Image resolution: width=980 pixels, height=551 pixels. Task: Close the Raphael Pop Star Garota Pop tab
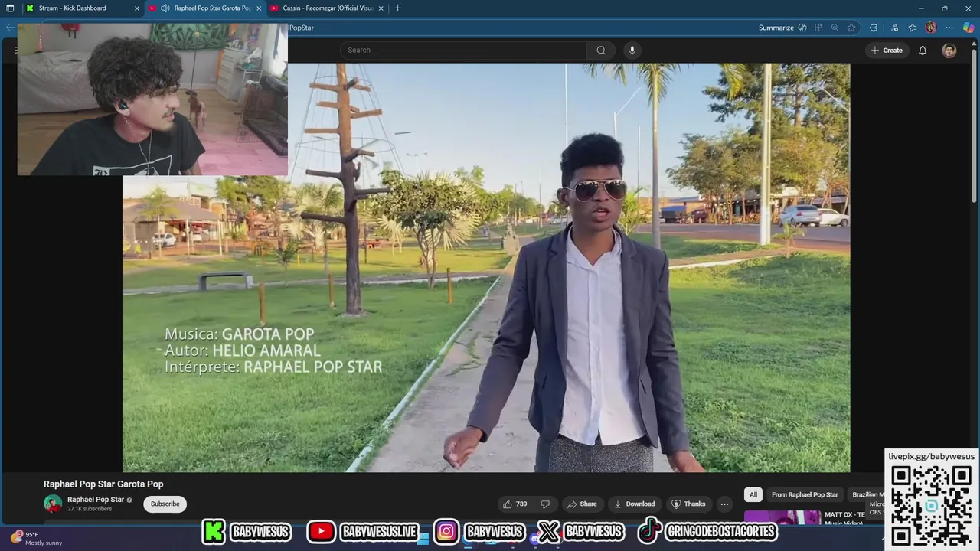(x=260, y=8)
